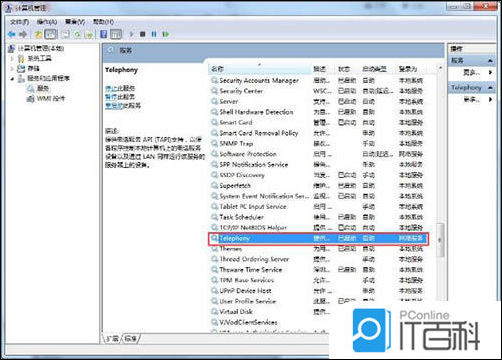502x360 pixels.
Task: Click the Export List toolbar icon
Action: [x=89, y=34]
